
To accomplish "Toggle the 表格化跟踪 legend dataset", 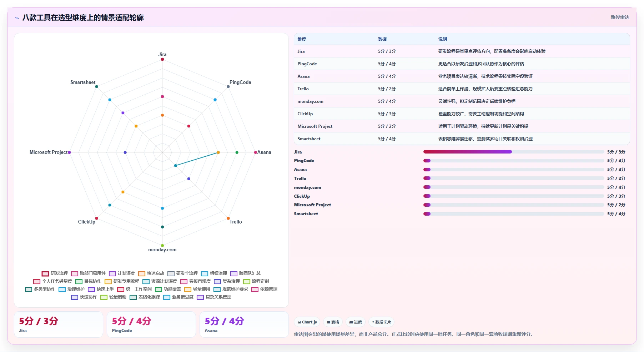I will 145,297.
